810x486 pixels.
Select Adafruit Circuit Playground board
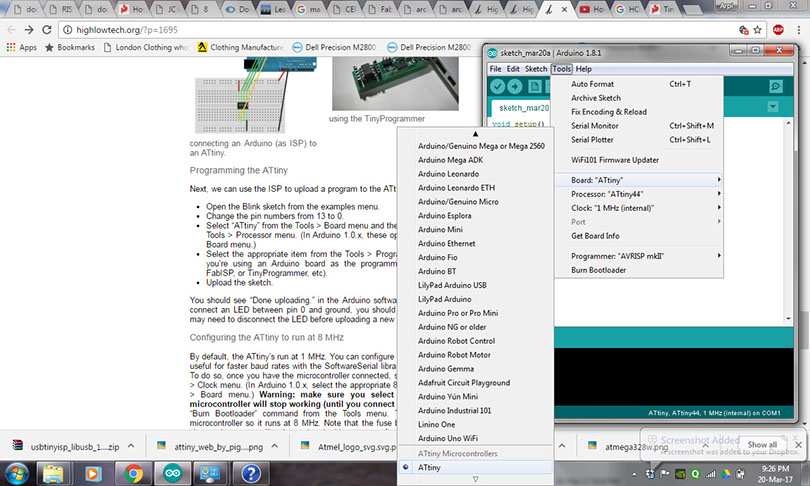pyautogui.click(x=475, y=383)
